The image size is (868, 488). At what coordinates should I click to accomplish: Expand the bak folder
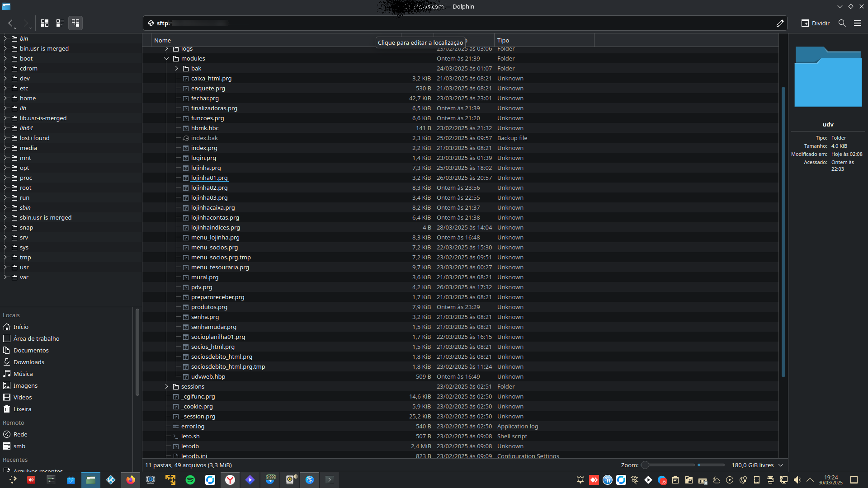(176, 69)
